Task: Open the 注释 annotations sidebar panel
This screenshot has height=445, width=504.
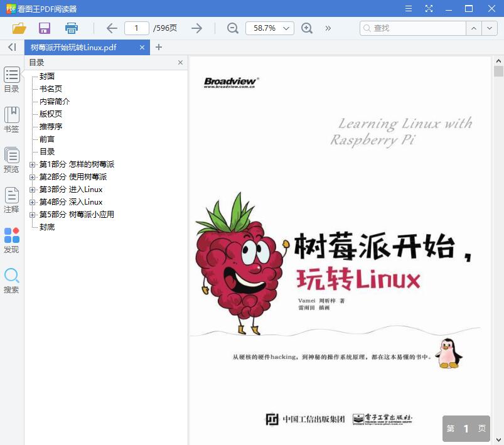Action: [x=11, y=200]
